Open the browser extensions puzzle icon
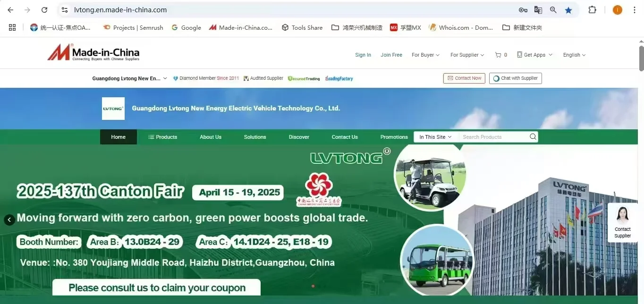 [x=592, y=10]
